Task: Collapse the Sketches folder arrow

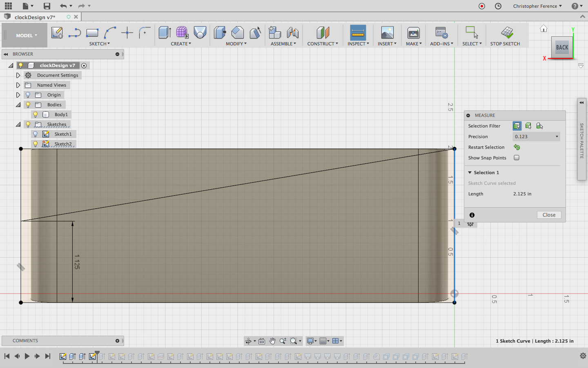Action: tap(18, 124)
